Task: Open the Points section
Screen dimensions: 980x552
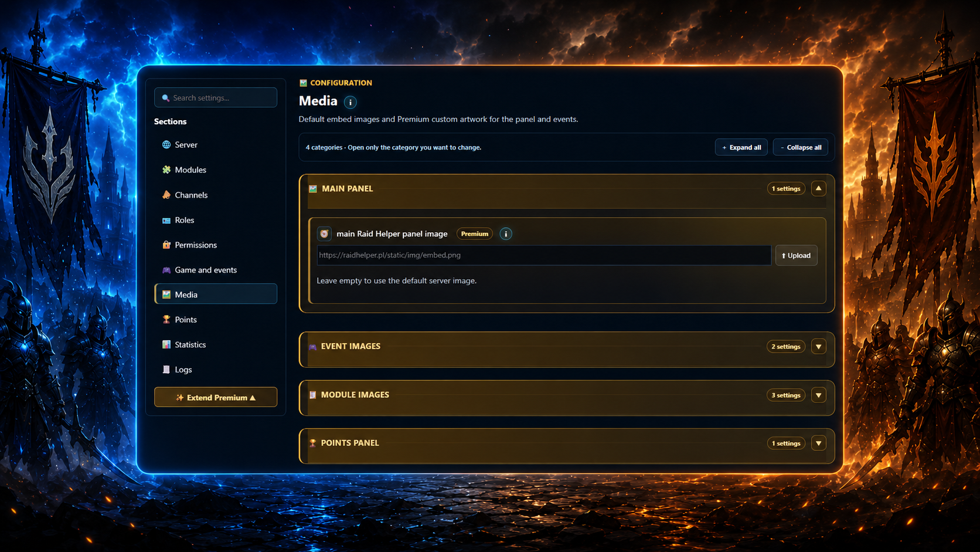Action: [x=216, y=320]
